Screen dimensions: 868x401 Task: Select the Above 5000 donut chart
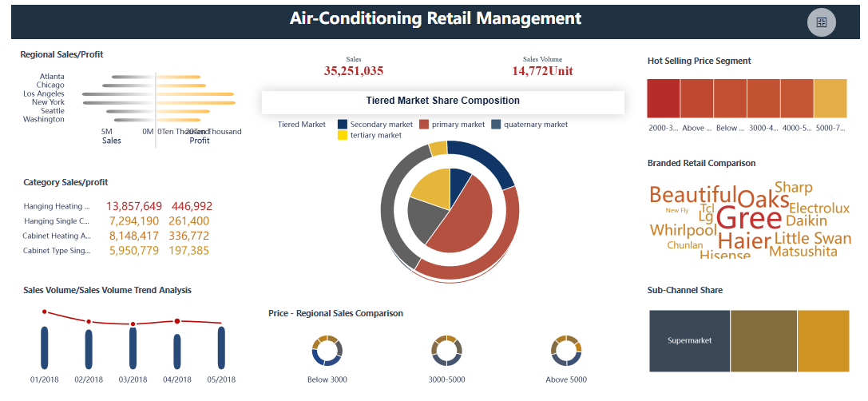(x=566, y=351)
